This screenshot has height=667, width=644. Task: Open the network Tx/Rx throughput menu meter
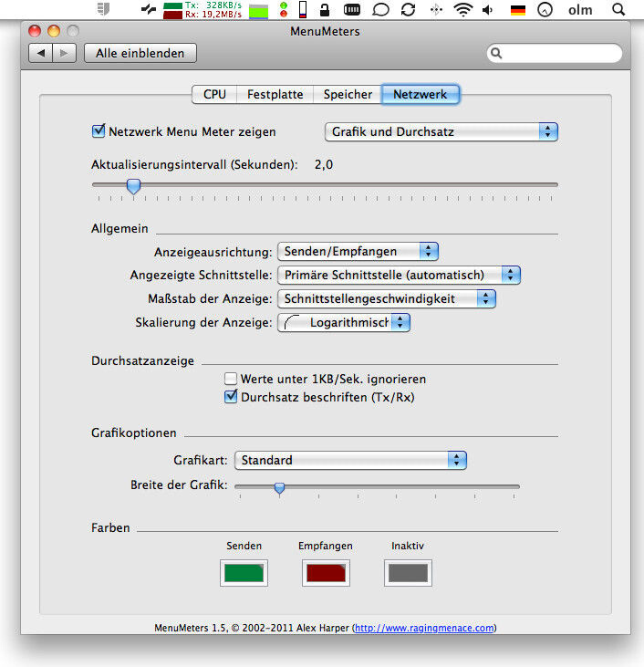coord(203,10)
